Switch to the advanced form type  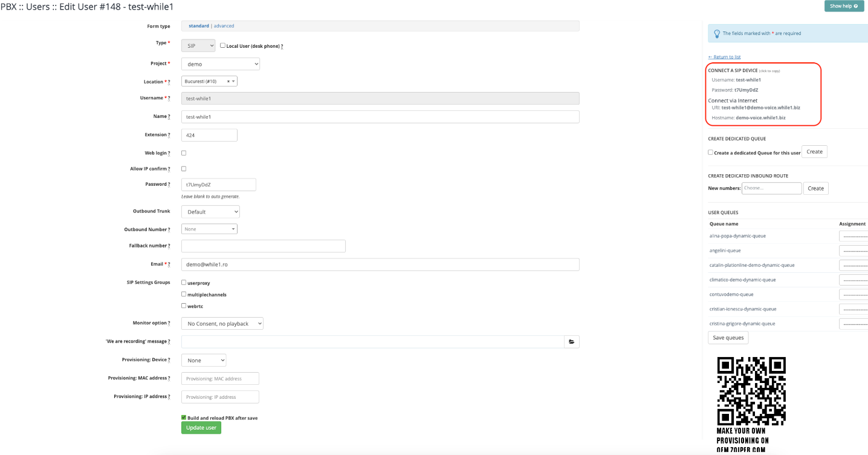point(224,26)
